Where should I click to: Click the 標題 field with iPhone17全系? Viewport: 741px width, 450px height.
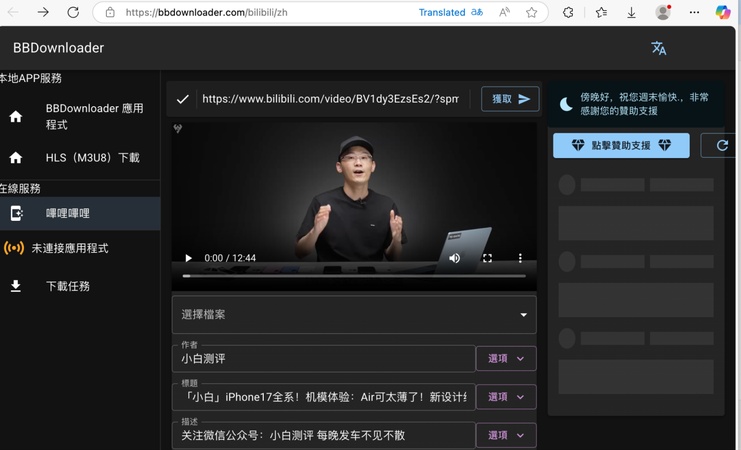click(324, 397)
